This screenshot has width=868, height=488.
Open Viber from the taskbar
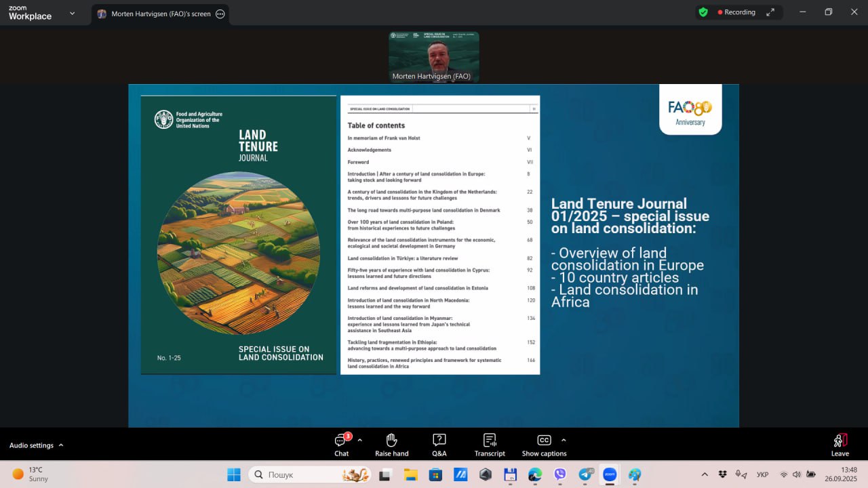pyautogui.click(x=560, y=474)
